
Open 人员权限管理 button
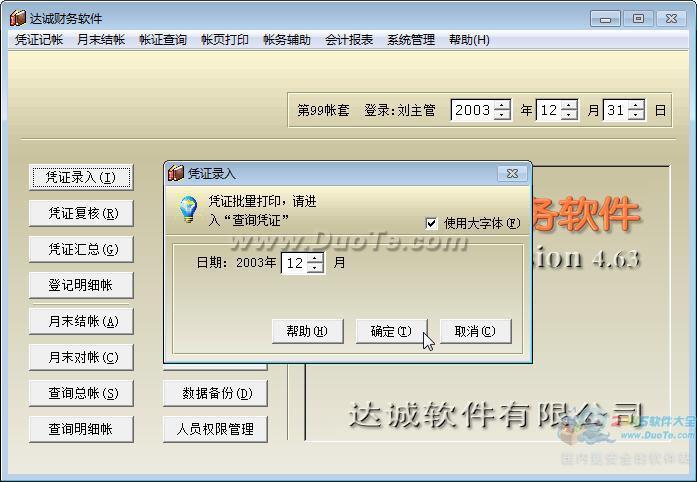tap(216, 430)
